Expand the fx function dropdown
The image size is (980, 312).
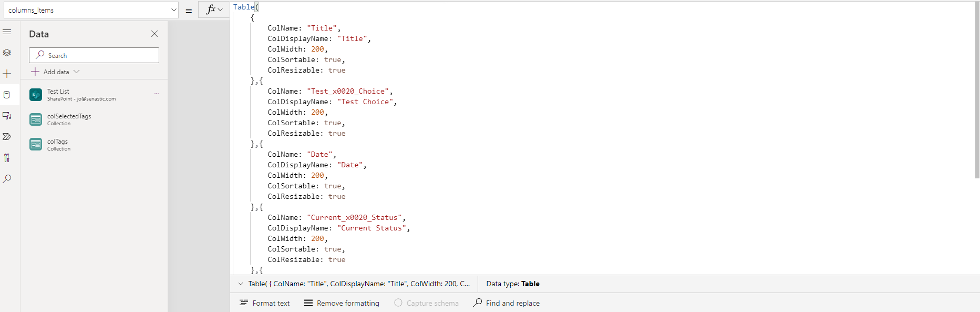pyautogui.click(x=214, y=9)
